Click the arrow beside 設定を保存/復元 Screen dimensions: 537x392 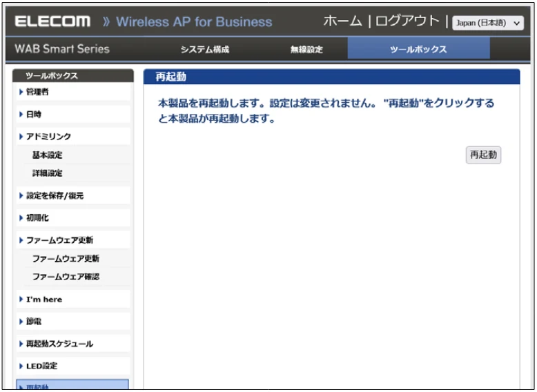21,195
